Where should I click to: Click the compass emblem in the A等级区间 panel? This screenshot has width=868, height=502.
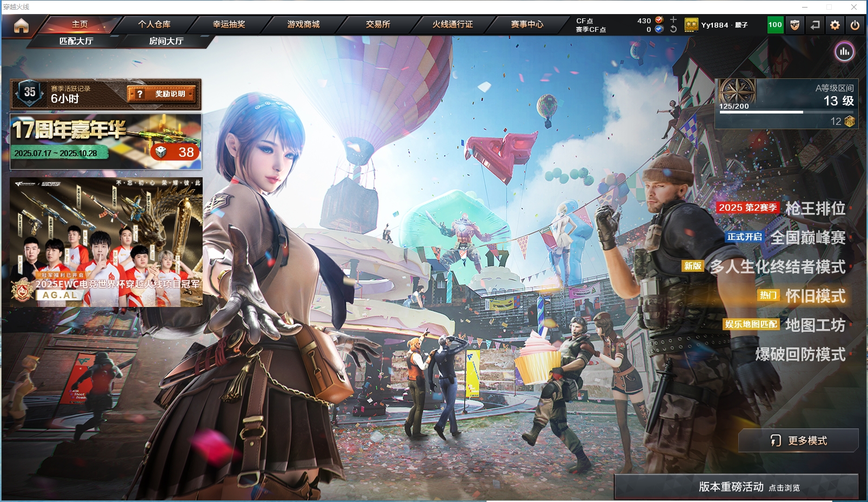coord(737,91)
